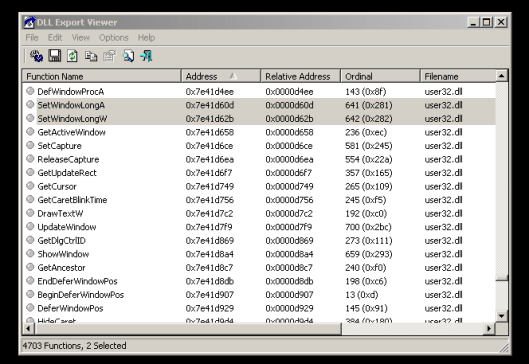This screenshot has height=364, width=529.
Task: Sort by the Filename column header
Action: (x=458, y=76)
